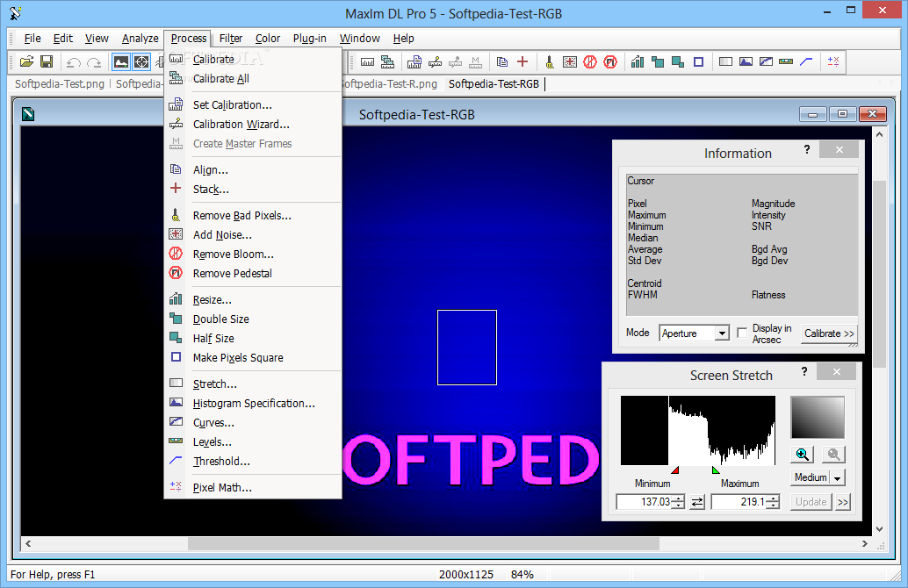Click the zoom out magnifier in Screen Stretch

(833, 455)
